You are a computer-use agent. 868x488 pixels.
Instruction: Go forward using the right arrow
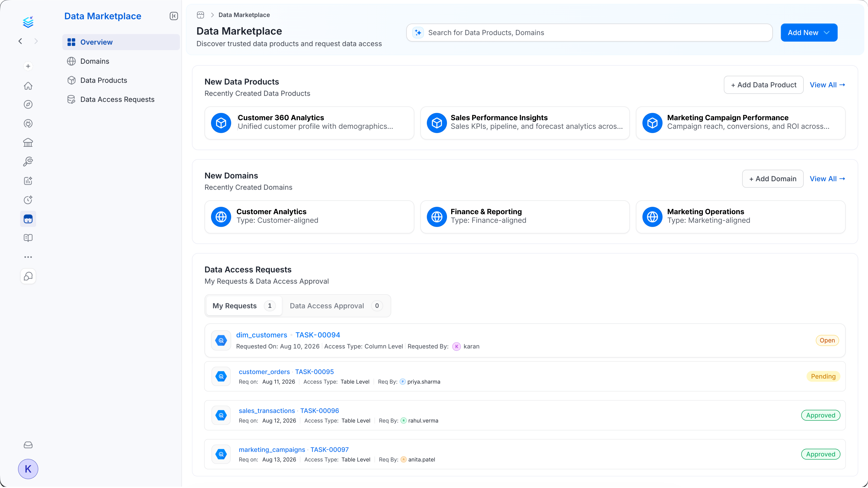tap(36, 41)
